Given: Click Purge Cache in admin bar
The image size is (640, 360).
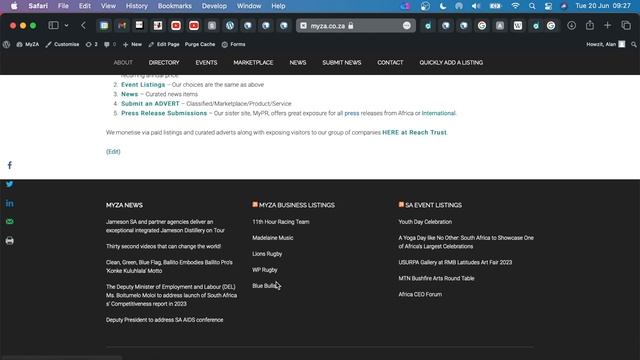Looking at the screenshot, I should click(200, 44).
